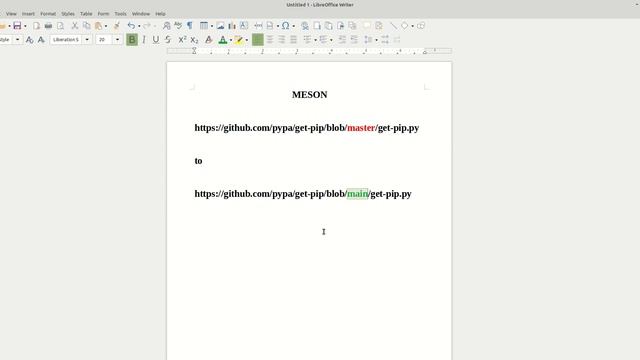Select the Insert Line tool
This screenshot has width=640, height=360.
pyautogui.click(x=393, y=26)
